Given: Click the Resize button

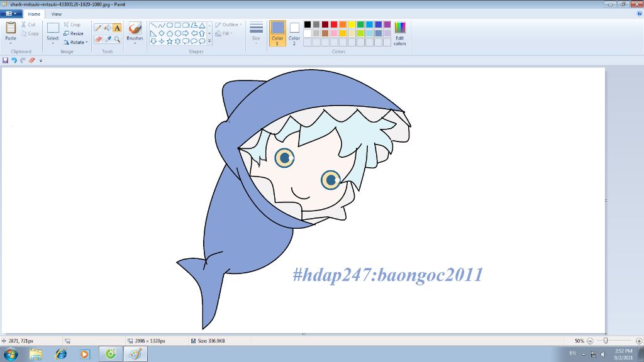Looking at the screenshot, I should (x=74, y=33).
